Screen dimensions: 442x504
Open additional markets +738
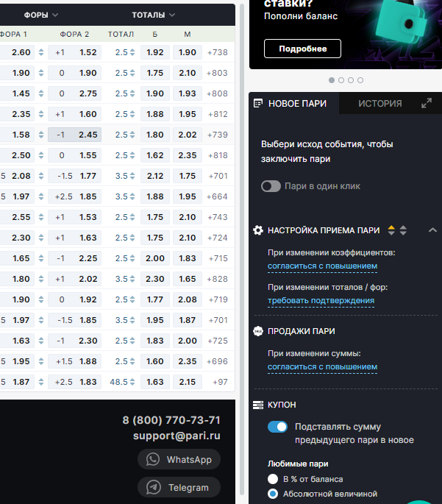pos(218,52)
